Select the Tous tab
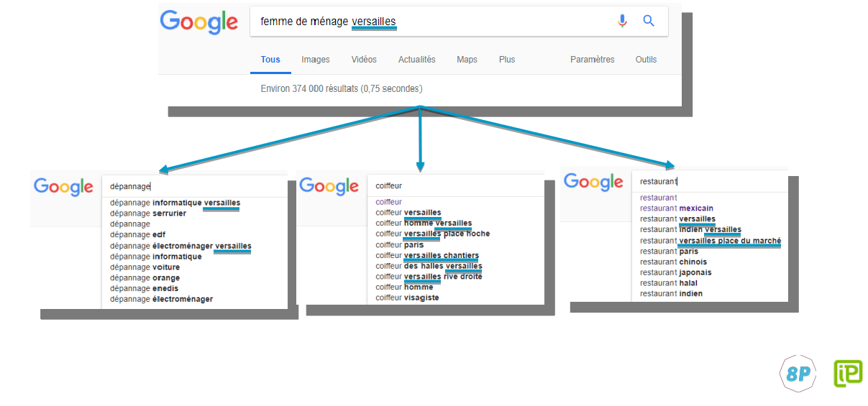 [270, 60]
